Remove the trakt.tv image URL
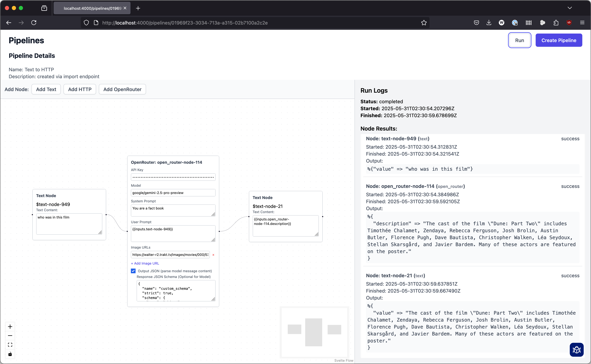This screenshot has height=364, width=591. click(213, 255)
